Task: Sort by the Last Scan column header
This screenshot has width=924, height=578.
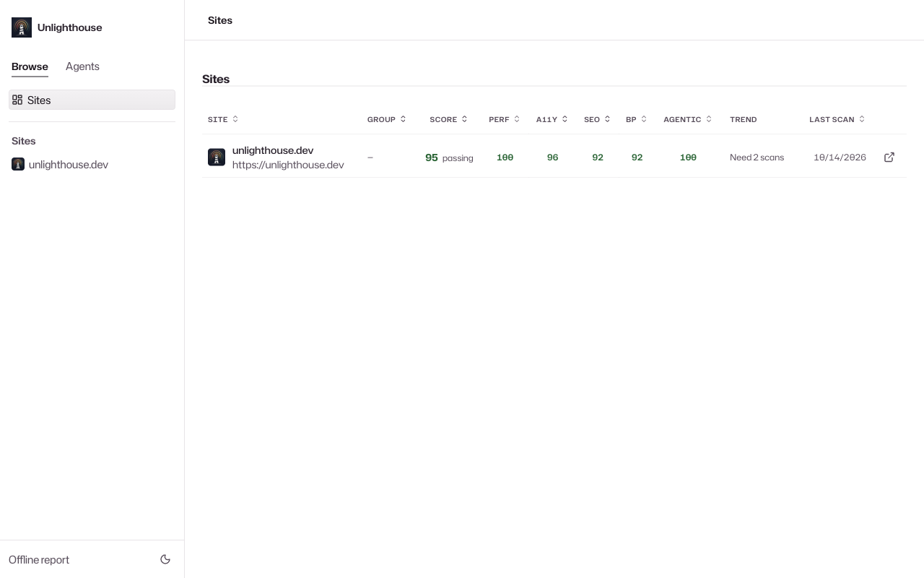Action: click(x=837, y=119)
